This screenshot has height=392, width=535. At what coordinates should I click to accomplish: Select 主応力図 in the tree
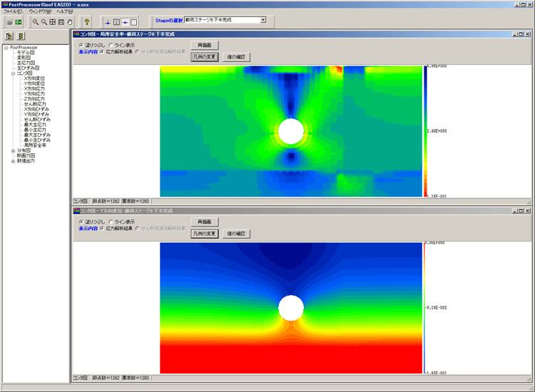[x=26, y=63]
